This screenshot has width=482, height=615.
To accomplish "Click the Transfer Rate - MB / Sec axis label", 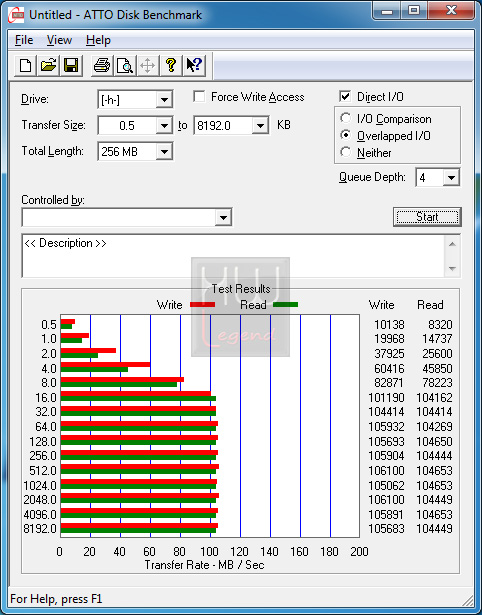I will click(204, 565).
